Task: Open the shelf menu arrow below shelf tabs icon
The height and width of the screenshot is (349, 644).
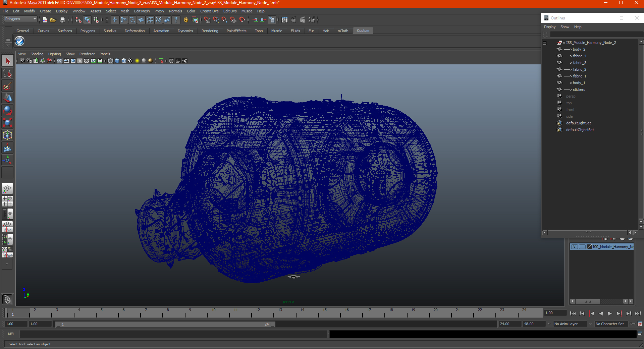Action: tap(8, 45)
